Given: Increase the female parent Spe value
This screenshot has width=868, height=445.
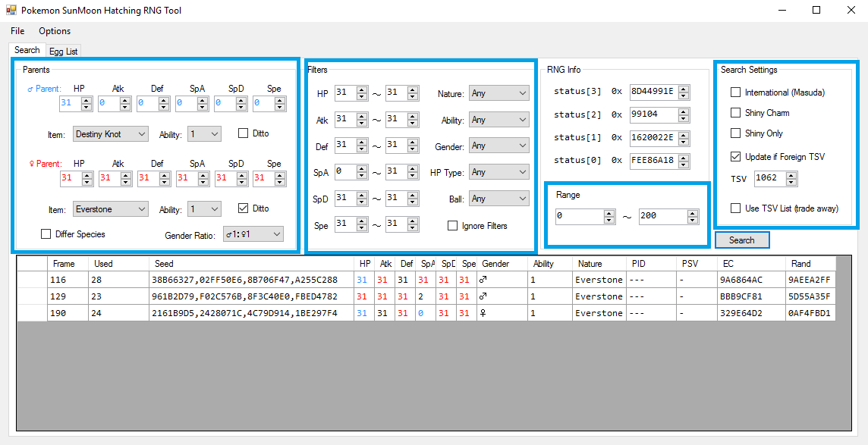Looking at the screenshot, I should point(280,175).
